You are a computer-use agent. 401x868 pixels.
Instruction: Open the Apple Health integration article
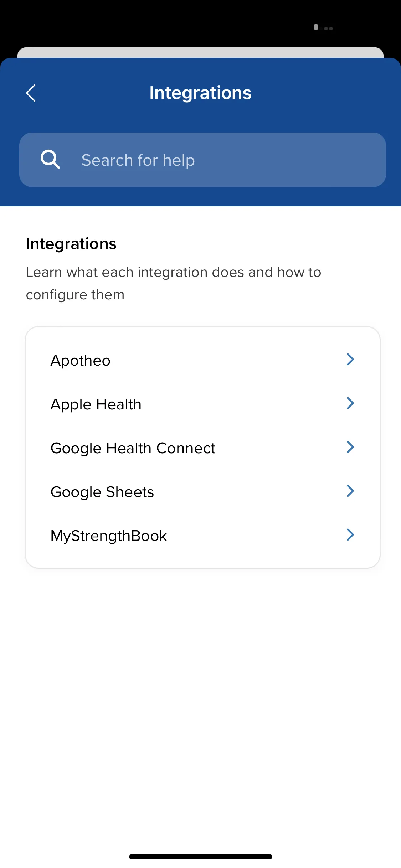202,404
